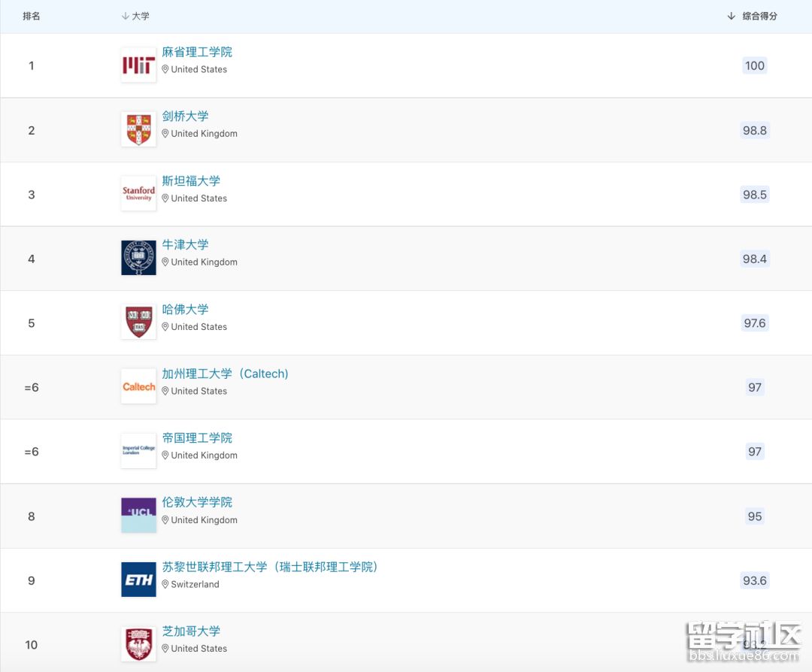Open the Caltech logo
812x672 pixels.
(138, 386)
